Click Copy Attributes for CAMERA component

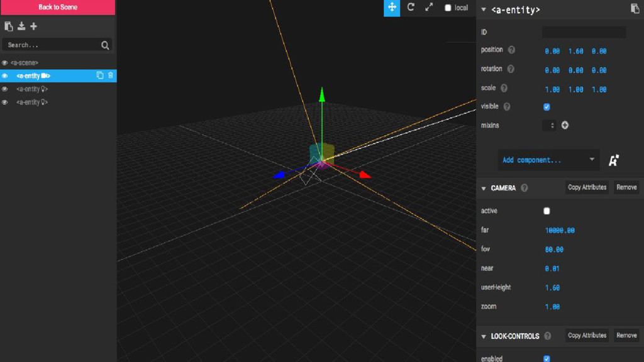pos(587,187)
